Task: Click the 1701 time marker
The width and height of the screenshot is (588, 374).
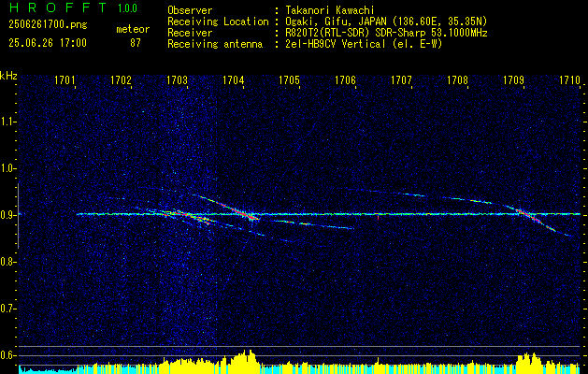Action: 65,79
